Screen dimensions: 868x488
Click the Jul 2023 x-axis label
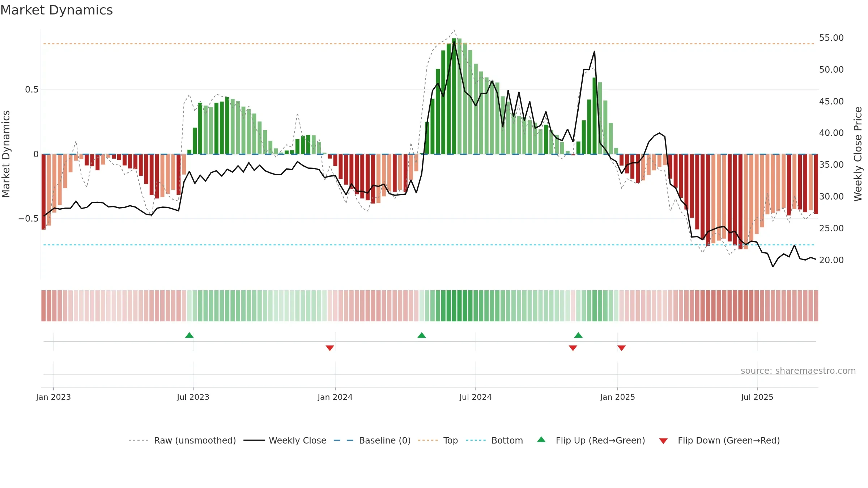[x=193, y=397]
